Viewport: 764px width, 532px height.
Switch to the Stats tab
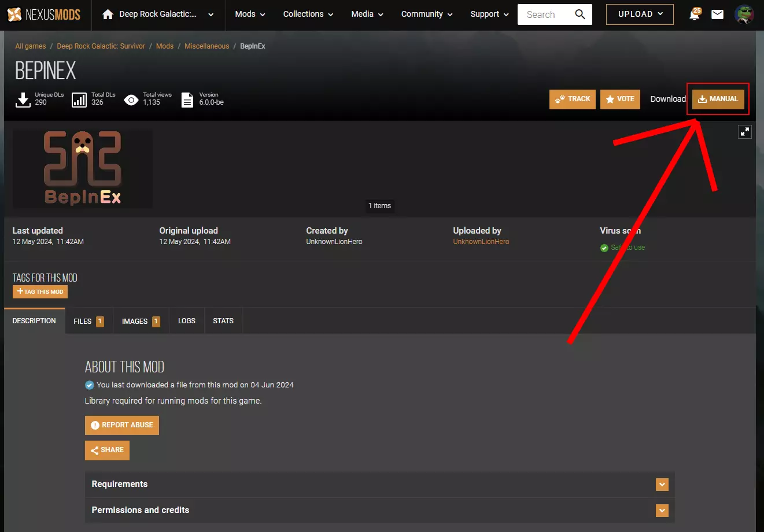coord(223,321)
